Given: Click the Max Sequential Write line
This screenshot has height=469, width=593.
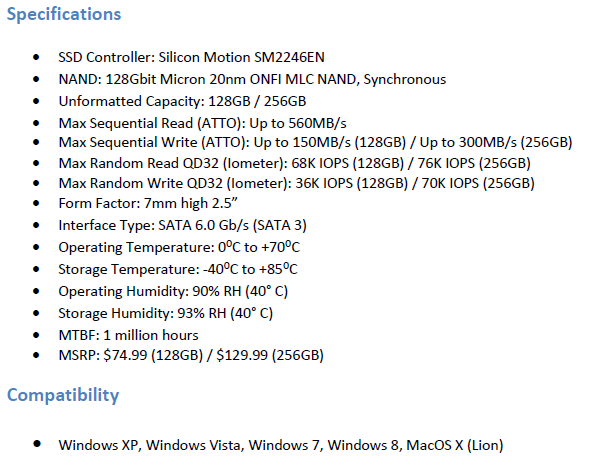Looking at the screenshot, I should click(x=315, y=143).
